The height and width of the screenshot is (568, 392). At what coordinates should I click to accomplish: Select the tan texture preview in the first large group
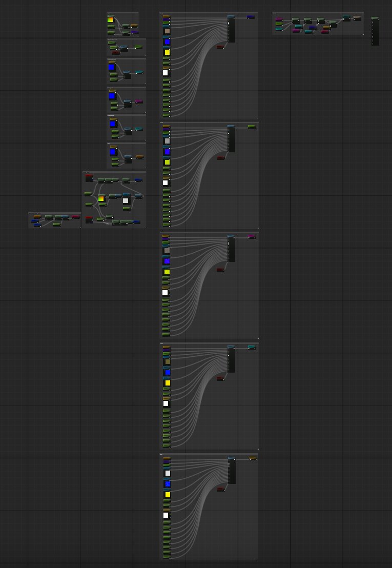pos(167,31)
